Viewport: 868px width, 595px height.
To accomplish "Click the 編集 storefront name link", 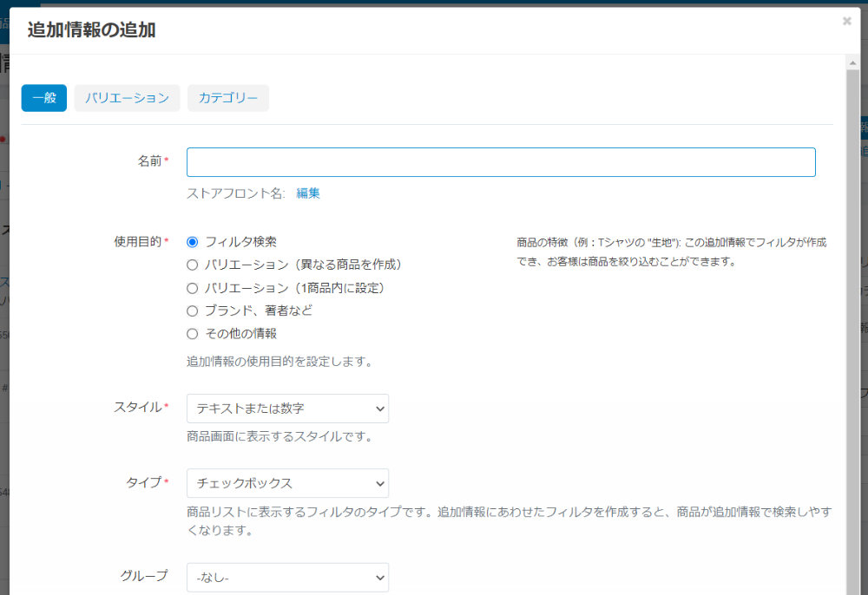I will (308, 193).
